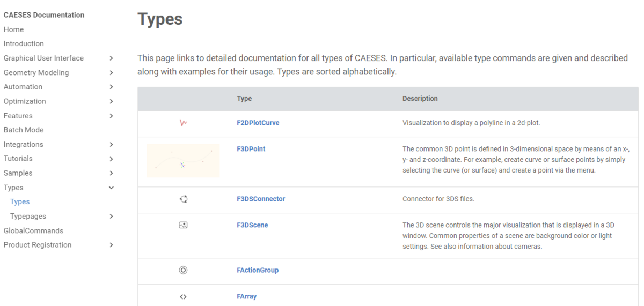Follow the F3DSConnector link
The width and height of the screenshot is (644, 306).
(x=261, y=199)
